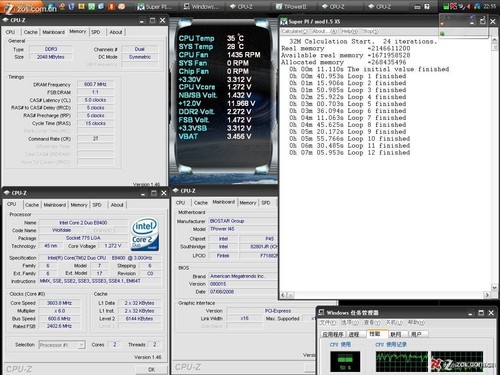The height and width of the screenshot is (375, 500).
Task: Click the Intel Core 2 Duo logo
Action: point(145,234)
